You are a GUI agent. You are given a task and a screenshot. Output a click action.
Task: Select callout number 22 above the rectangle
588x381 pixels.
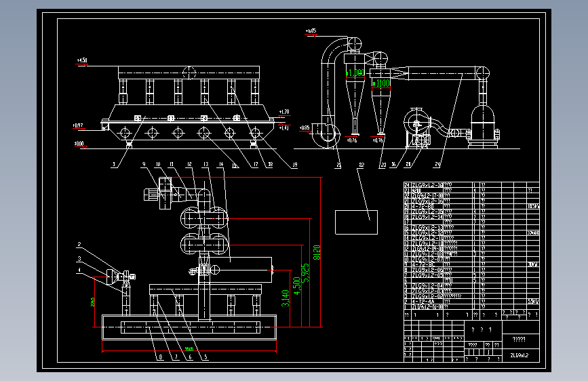361,165
